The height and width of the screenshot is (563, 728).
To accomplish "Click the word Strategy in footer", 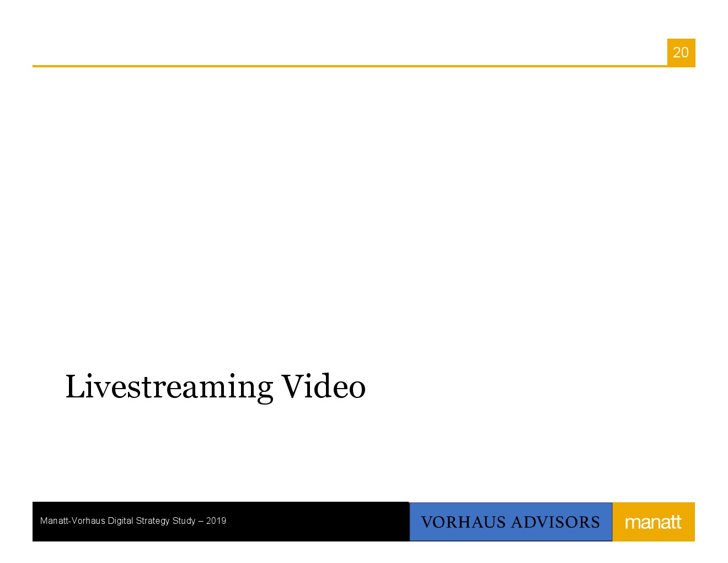I will point(153,520).
